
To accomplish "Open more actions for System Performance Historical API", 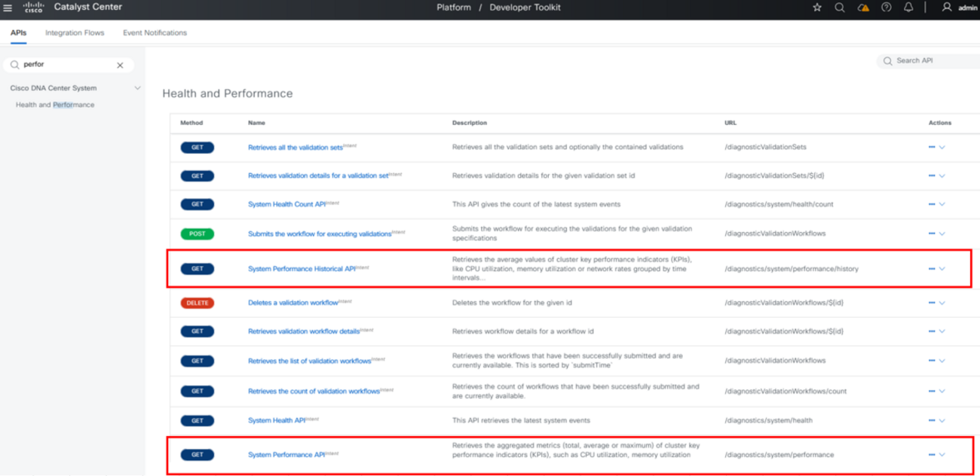I will click(932, 268).
